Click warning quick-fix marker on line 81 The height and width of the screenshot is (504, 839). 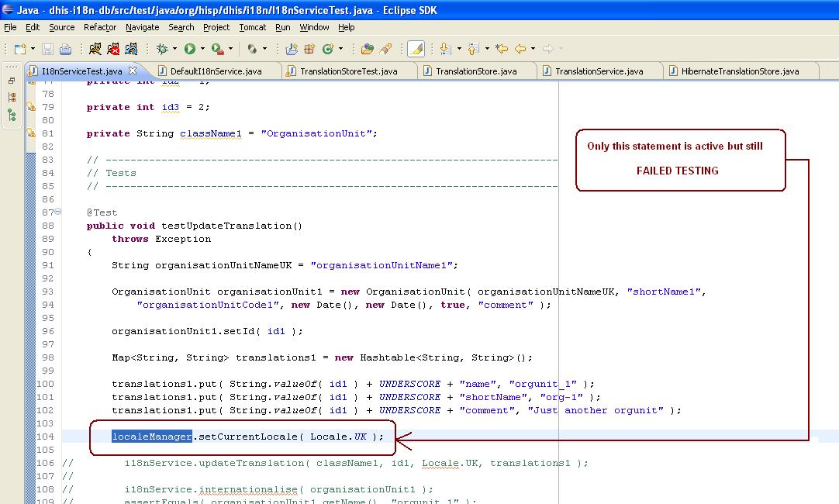tap(31, 133)
